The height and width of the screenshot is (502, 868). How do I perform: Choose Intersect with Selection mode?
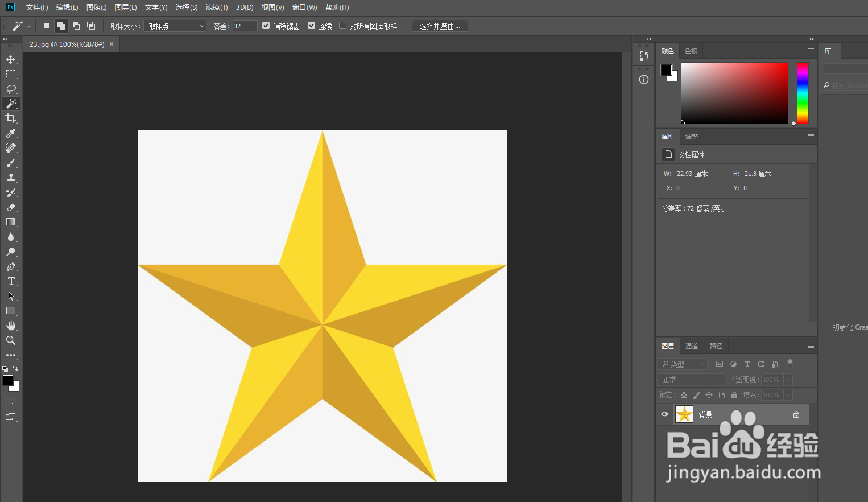91,26
